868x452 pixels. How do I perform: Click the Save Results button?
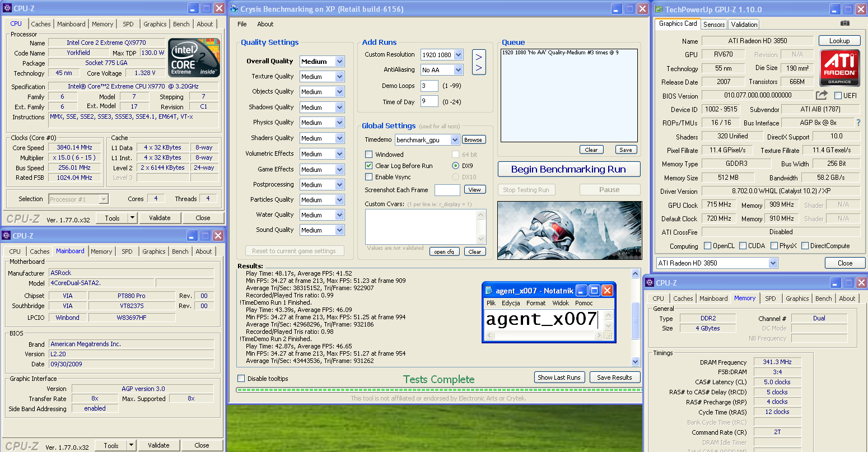[614, 378]
